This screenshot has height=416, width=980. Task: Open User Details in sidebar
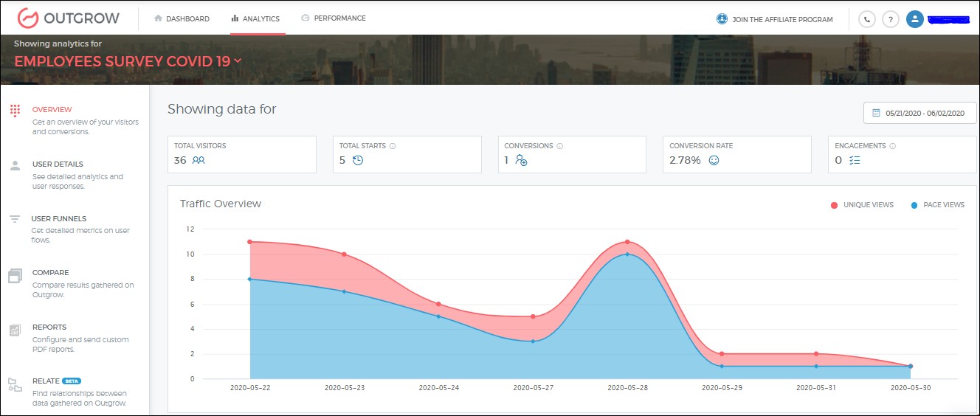click(x=58, y=164)
